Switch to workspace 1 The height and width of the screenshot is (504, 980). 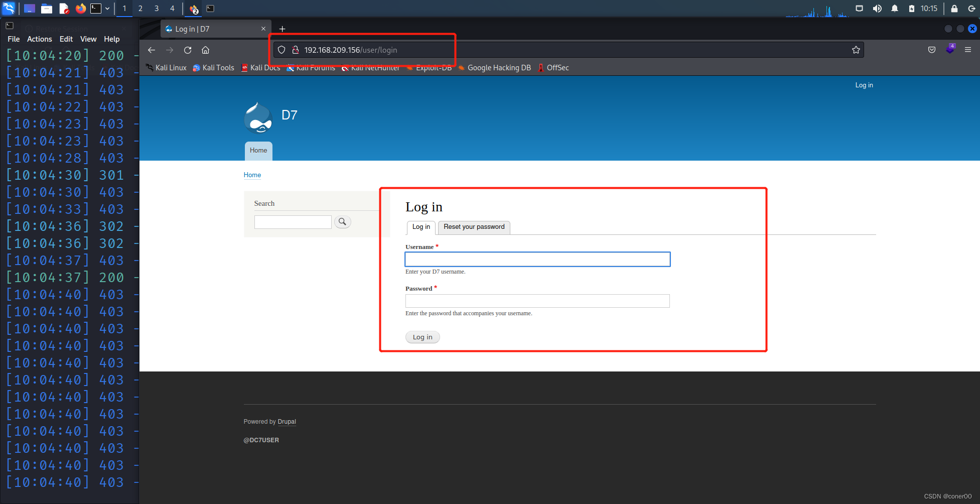click(x=124, y=9)
